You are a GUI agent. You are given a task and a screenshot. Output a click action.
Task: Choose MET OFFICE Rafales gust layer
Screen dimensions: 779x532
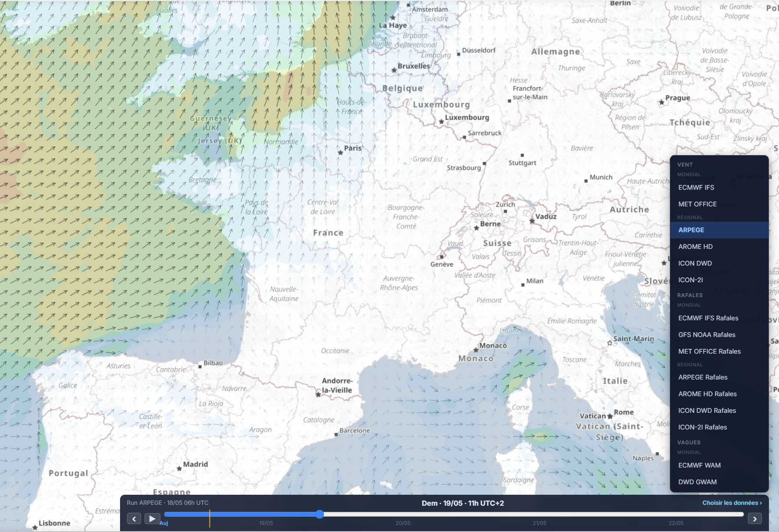[719, 351]
